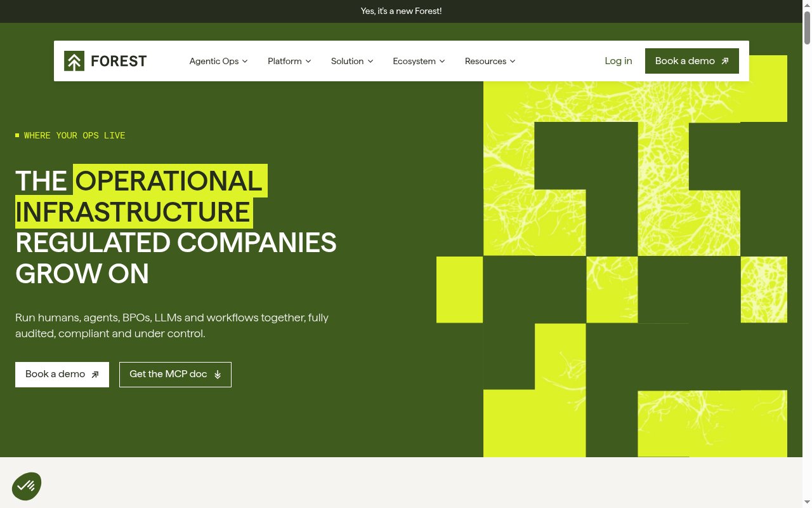Image resolution: width=812 pixels, height=508 pixels.
Task: Expand the Platform chevron
Action: 308,62
